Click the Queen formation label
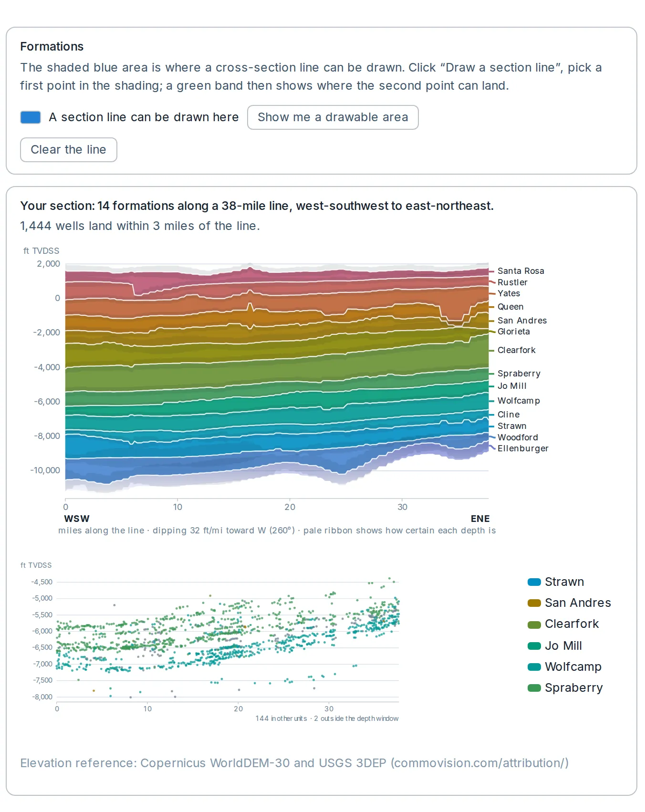The height and width of the screenshot is (812, 645). point(510,307)
